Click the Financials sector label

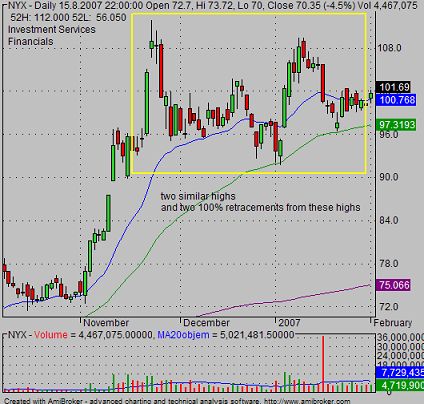point(31,41)
